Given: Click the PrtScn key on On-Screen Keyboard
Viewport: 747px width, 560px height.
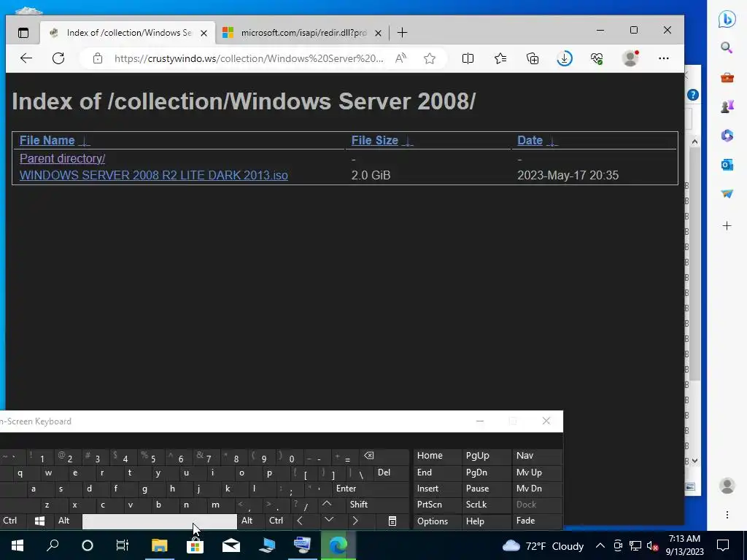Looking at the screenshot, I should pos(437,505).
